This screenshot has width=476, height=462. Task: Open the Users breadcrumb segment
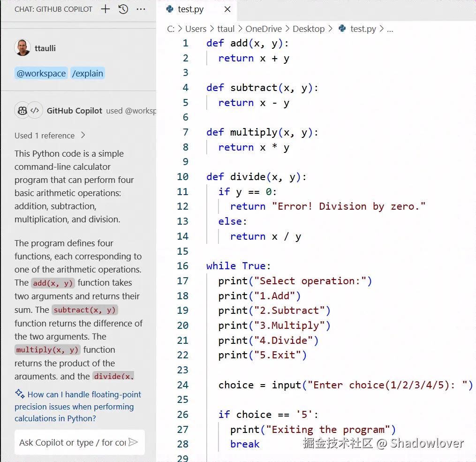click(x=196, y=29)
